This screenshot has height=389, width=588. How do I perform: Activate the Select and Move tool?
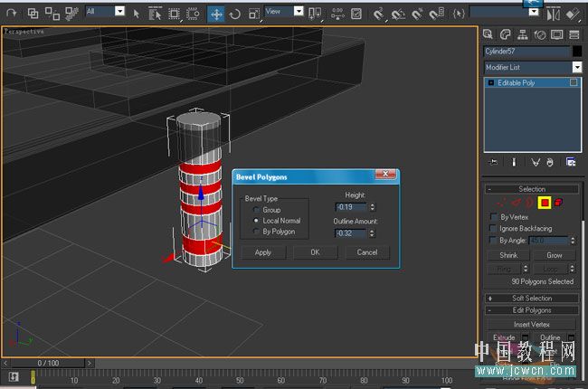(x=216, y=14)
